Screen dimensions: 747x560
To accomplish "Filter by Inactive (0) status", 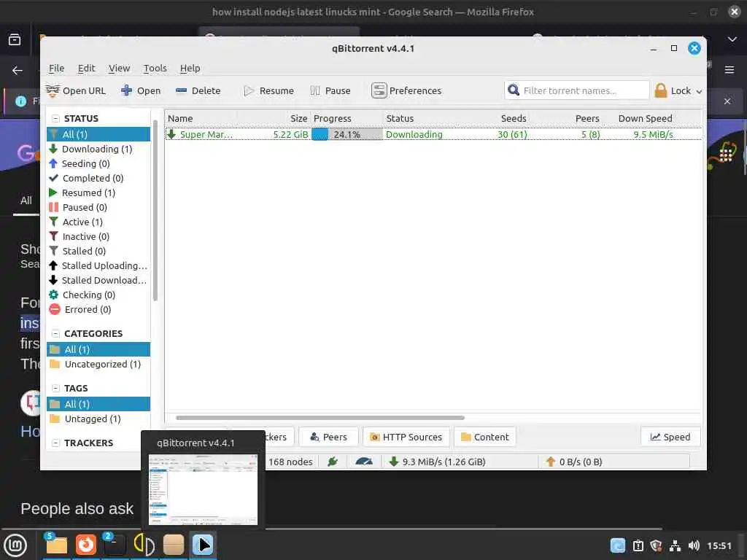I will tap(98, 237).
